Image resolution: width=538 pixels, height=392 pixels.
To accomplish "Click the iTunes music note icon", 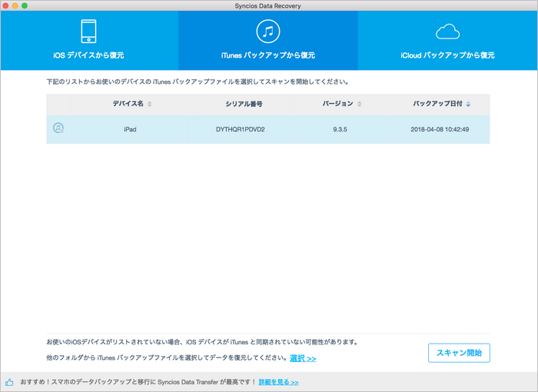I will 268,32.
